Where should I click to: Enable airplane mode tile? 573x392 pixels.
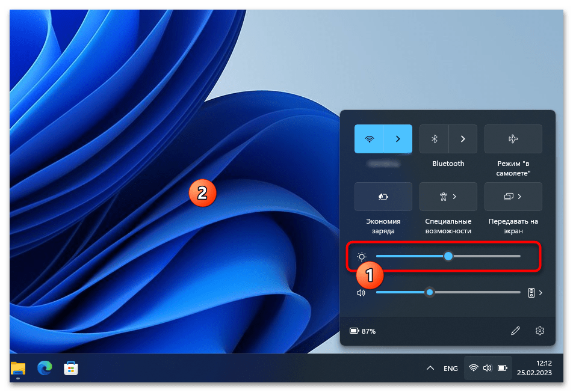[513, 139]
